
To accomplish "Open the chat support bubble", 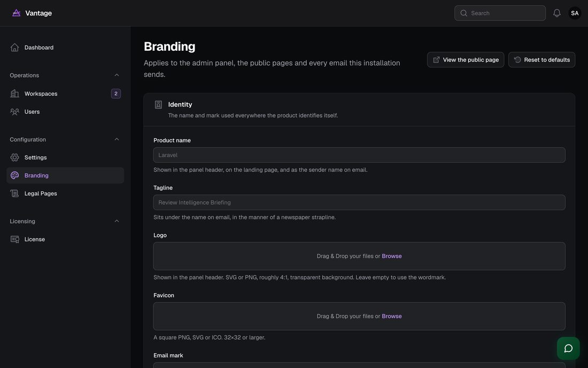I will pyautogui.click(x=568, y=349).
